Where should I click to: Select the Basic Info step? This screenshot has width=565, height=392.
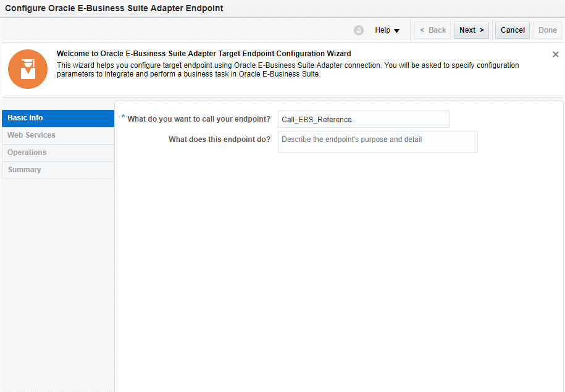pyautogui.click(x=58, y=118)
